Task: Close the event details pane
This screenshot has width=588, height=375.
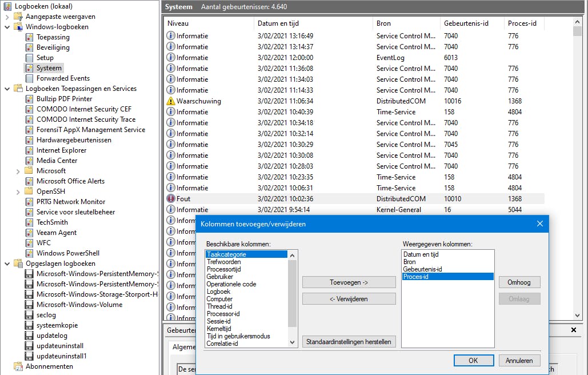Action: pos(573,330)
